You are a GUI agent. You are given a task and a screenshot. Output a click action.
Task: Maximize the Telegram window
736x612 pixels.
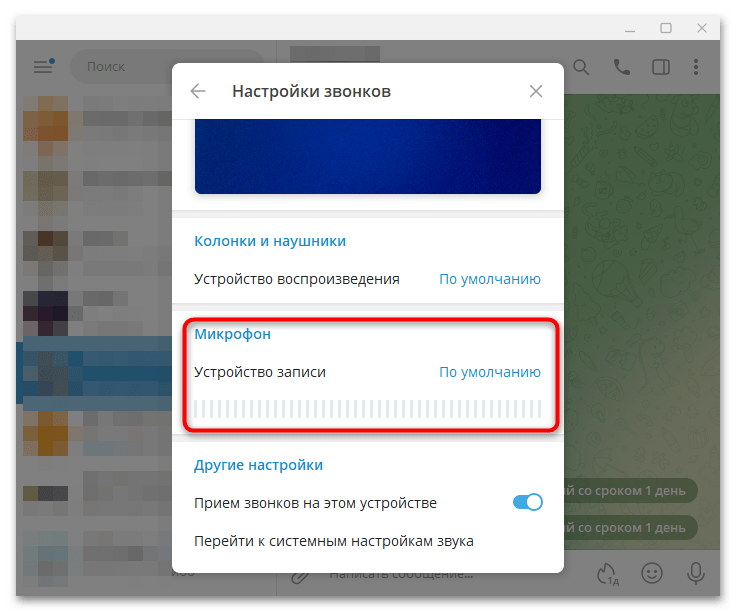click(666, 28)
